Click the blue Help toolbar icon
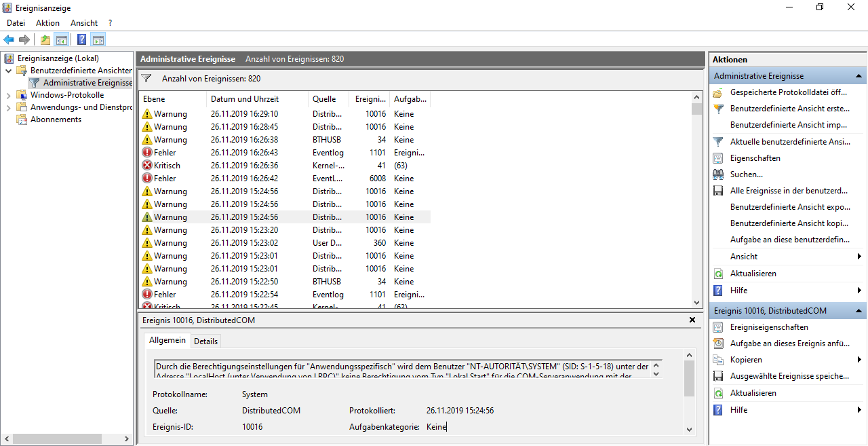 click(81, 39)
